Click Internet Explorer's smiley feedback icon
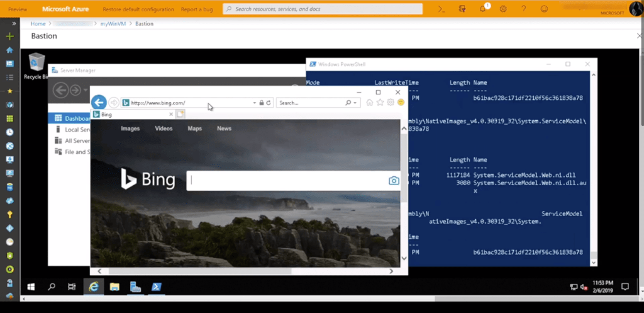This screenshot has height=313, width=644. pyautogui.click(x=401, y=103)
